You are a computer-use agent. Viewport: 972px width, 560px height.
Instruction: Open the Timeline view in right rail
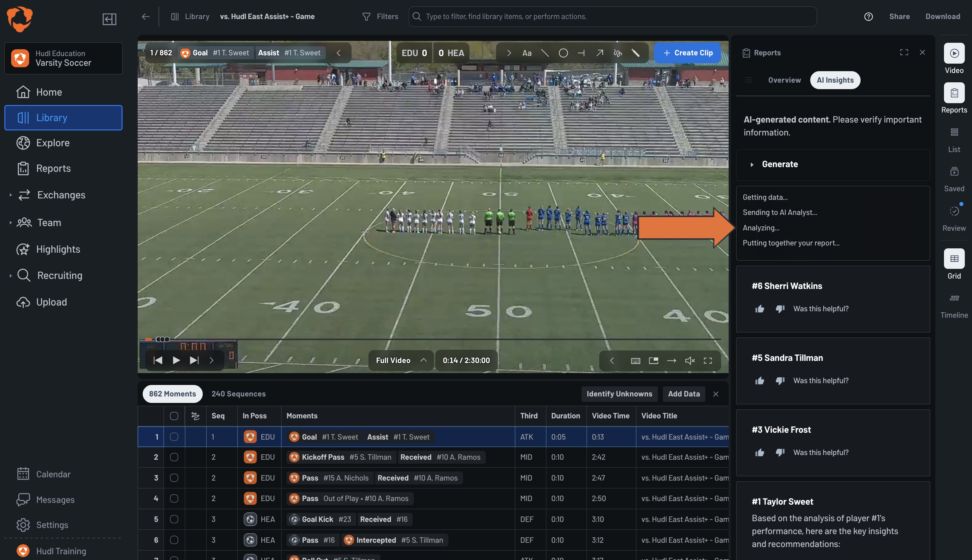point(954,306)
